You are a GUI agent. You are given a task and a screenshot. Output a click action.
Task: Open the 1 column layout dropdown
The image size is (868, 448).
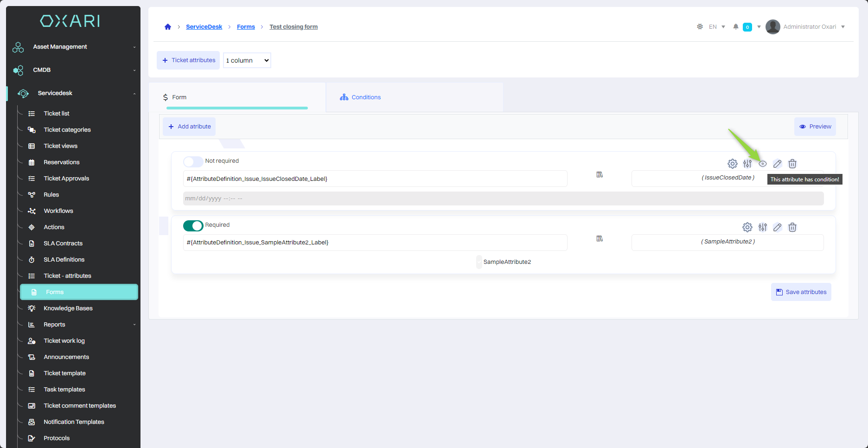(x=247, y=60)
